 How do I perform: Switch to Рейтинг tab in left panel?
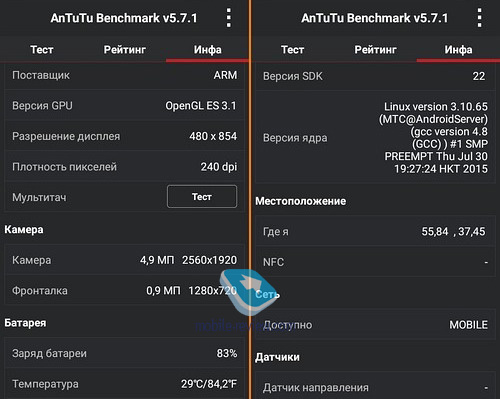pyautogui.click(x=125, y=50)
